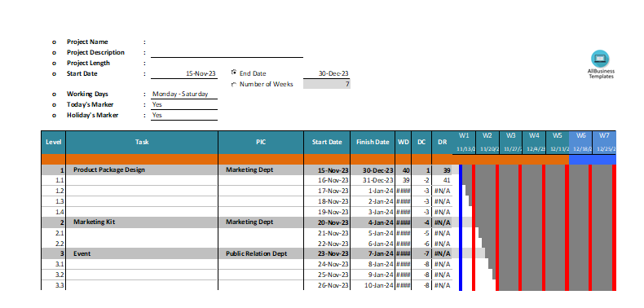Click the finish date 4-Jan-24 cell

373,222
